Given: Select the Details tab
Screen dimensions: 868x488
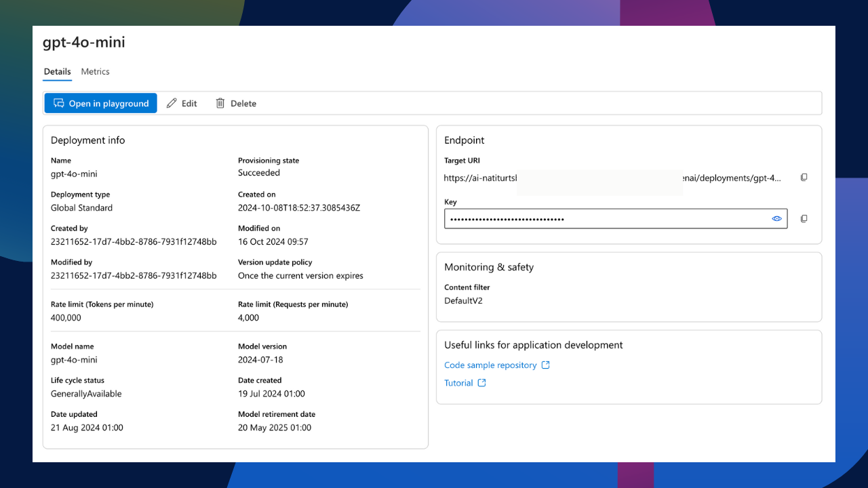Looking at the screenshot, I should pos(58,71).
